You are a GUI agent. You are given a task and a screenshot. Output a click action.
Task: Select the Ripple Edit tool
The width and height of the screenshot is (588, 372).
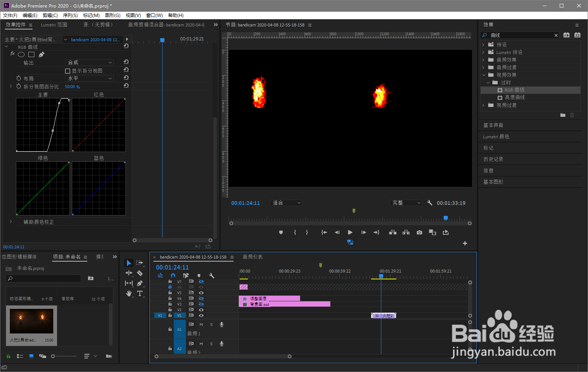(129, 273)
